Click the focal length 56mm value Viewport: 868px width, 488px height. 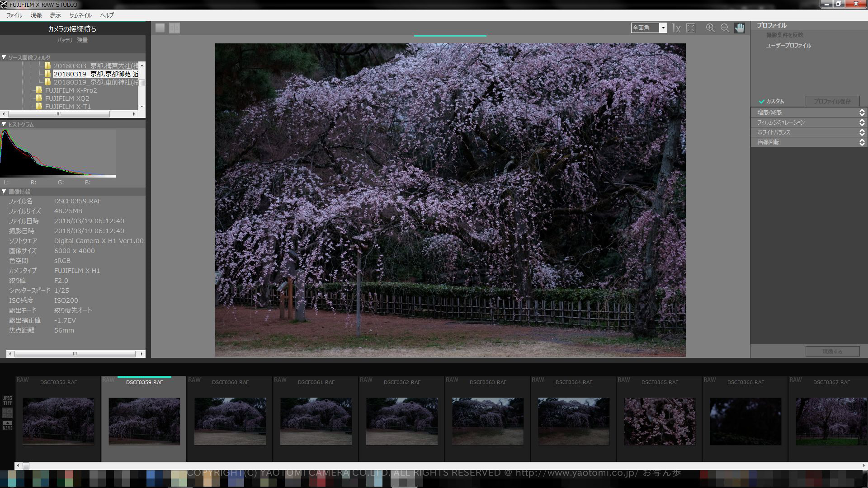click(64, 330)
